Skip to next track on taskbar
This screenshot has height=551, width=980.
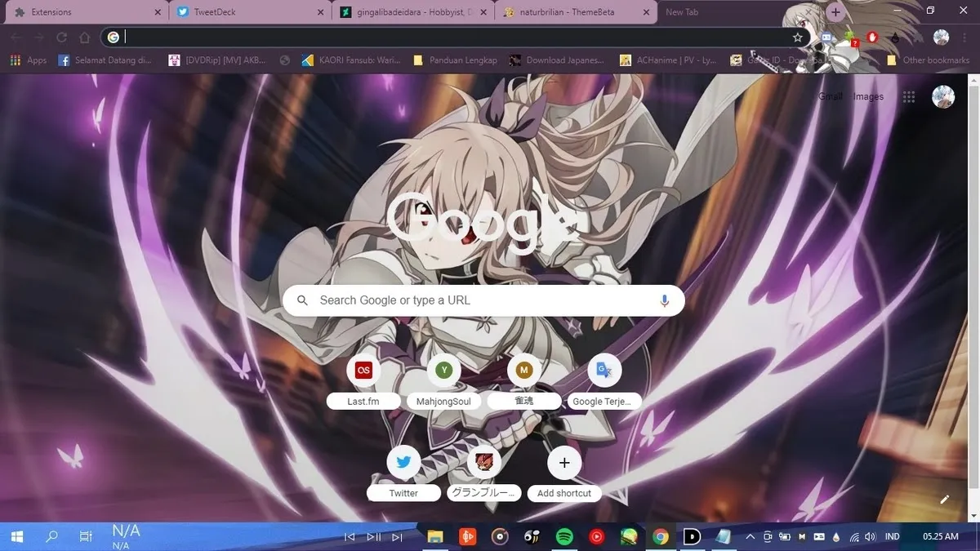coord(397,536)
